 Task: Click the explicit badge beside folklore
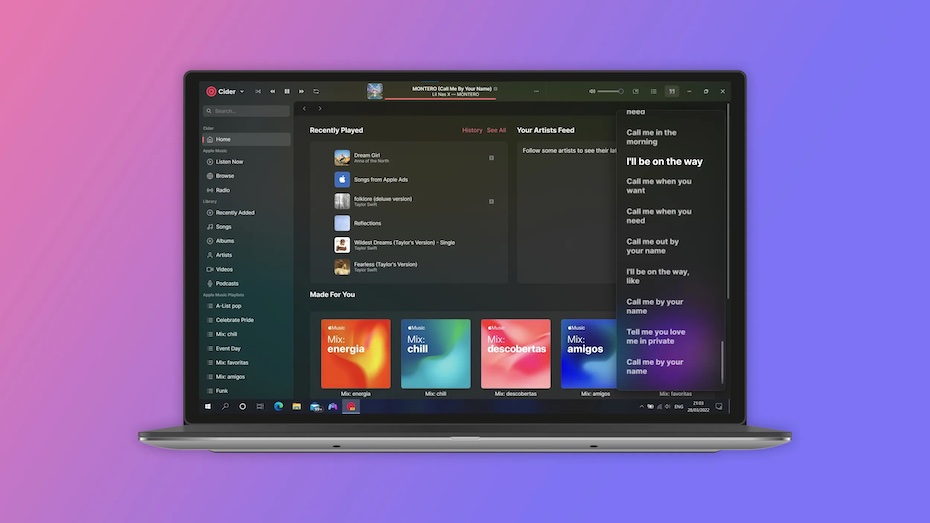tap(491, 202)
